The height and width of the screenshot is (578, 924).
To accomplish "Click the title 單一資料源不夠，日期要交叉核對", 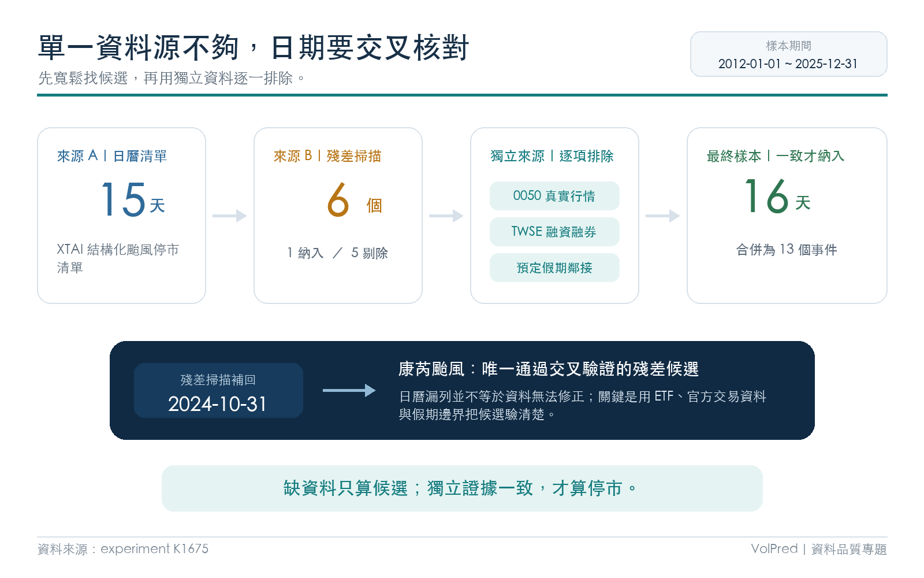I will (x=254, y=47).
